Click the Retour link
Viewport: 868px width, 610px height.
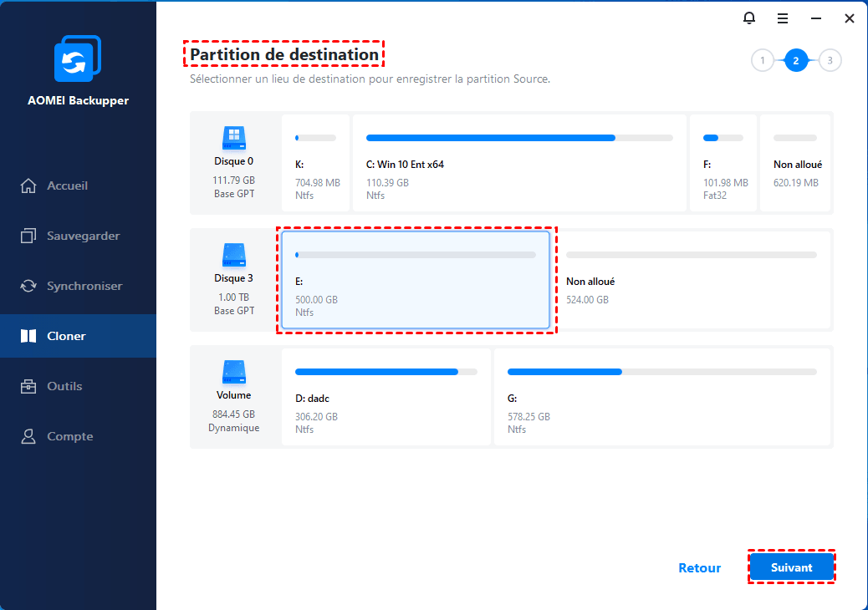click(x=700, y=568)
